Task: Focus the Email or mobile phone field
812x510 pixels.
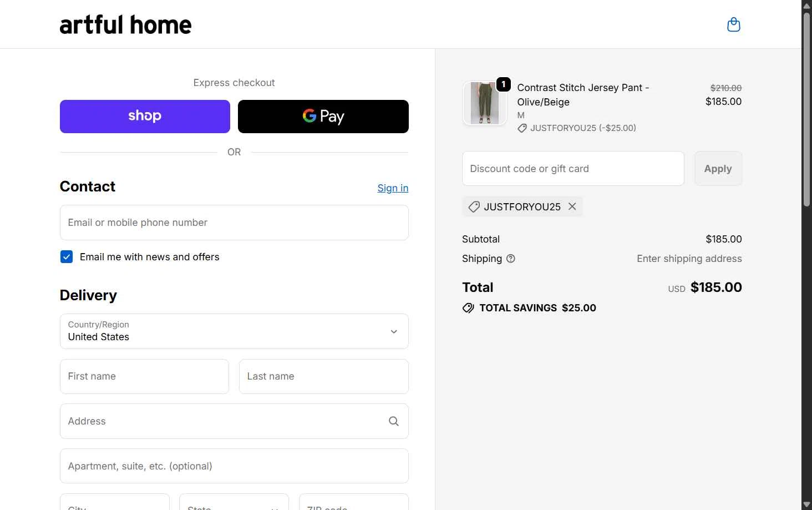Action: tap(234, 223)
